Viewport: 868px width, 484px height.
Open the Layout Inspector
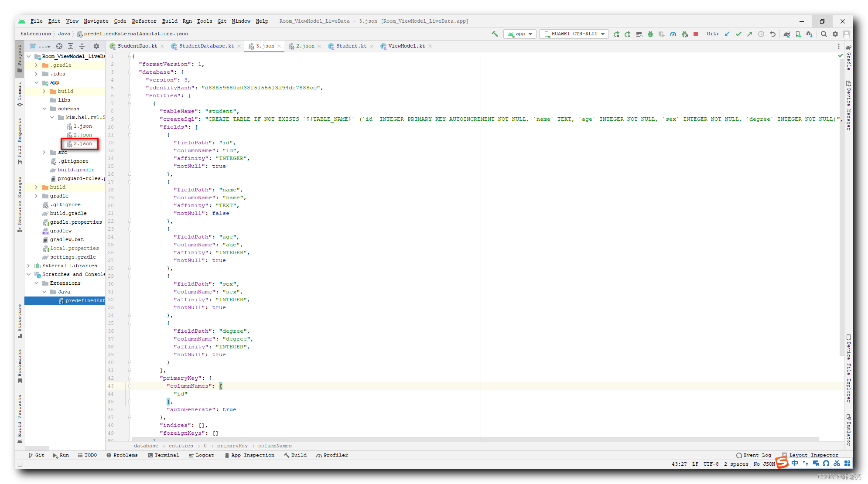point(810,455)
